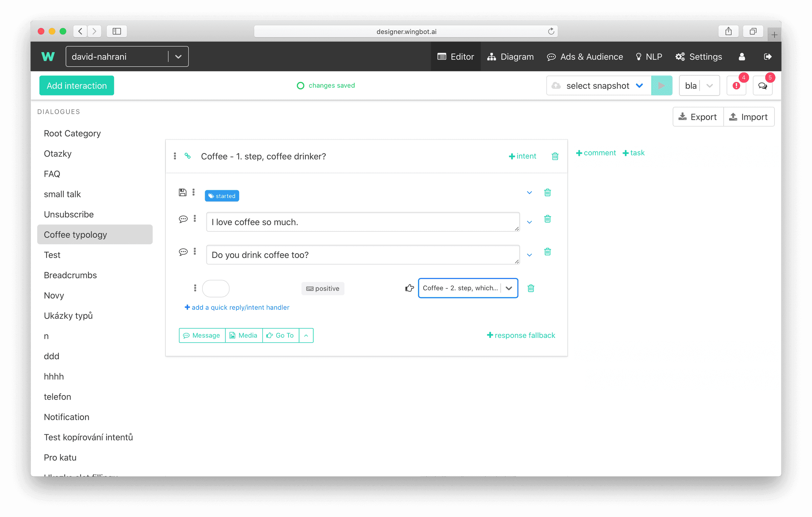Open the error notifications panel showing 4 issues
Image resolution: width=812 pixels, height=517 pixels.
point(737,85)
